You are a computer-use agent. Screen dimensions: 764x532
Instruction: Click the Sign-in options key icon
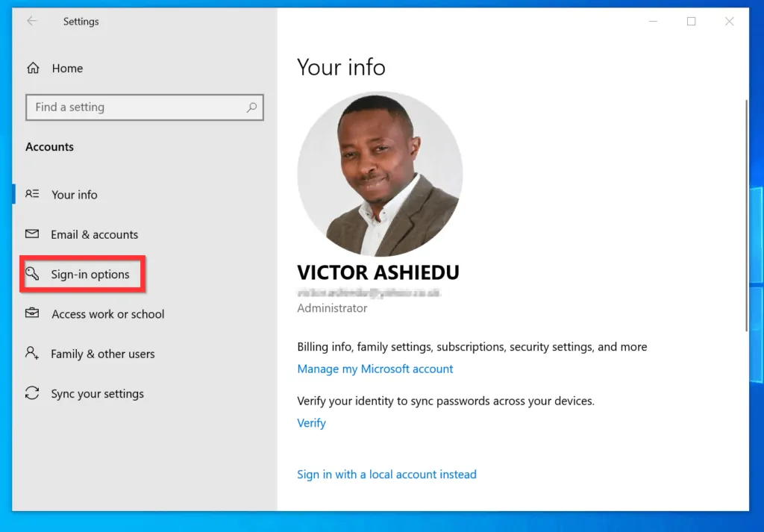(32, 274)
